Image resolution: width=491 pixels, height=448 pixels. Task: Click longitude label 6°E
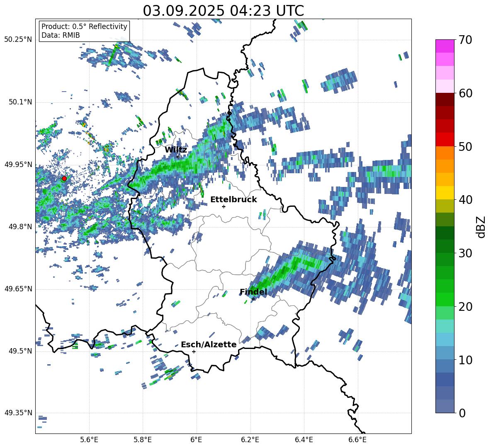[x=196, y=440]
